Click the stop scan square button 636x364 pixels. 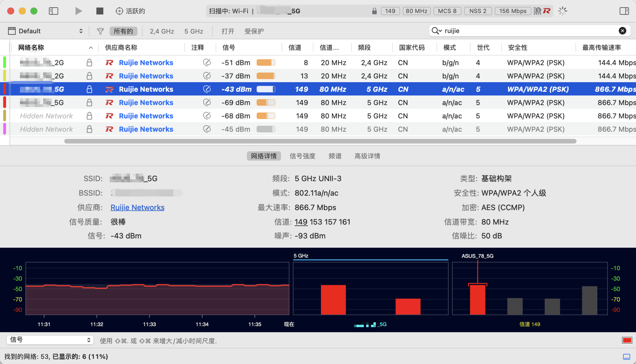pos(100,11)
